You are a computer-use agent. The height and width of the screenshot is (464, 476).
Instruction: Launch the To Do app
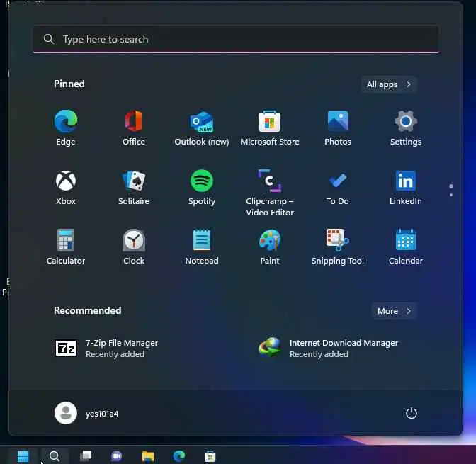pyautogui.click(x=338, y=187)
